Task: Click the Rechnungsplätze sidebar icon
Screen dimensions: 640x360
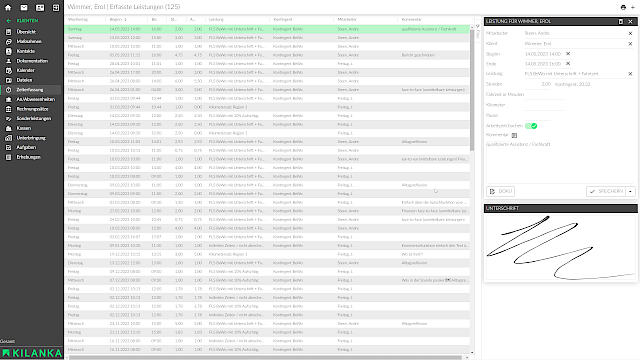Action: point(9,109)
